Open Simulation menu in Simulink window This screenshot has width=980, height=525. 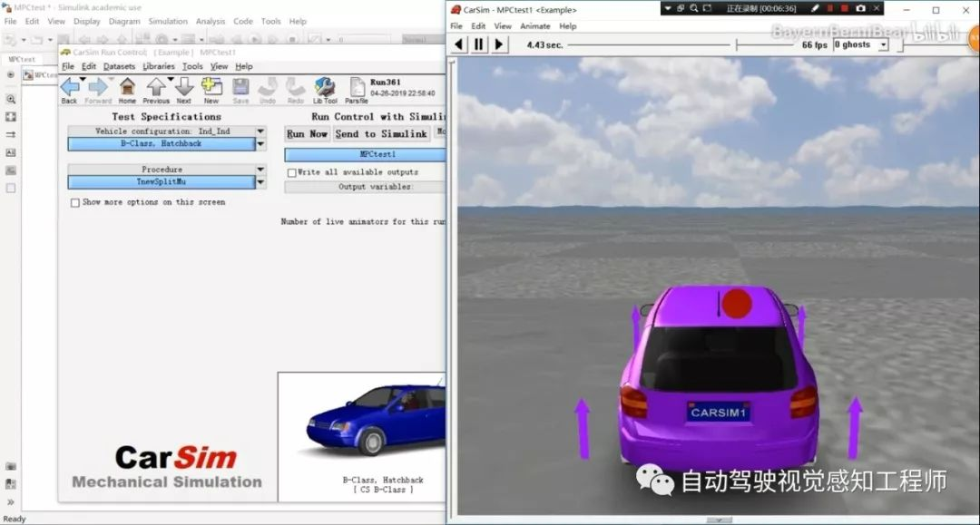coord(168,21)
